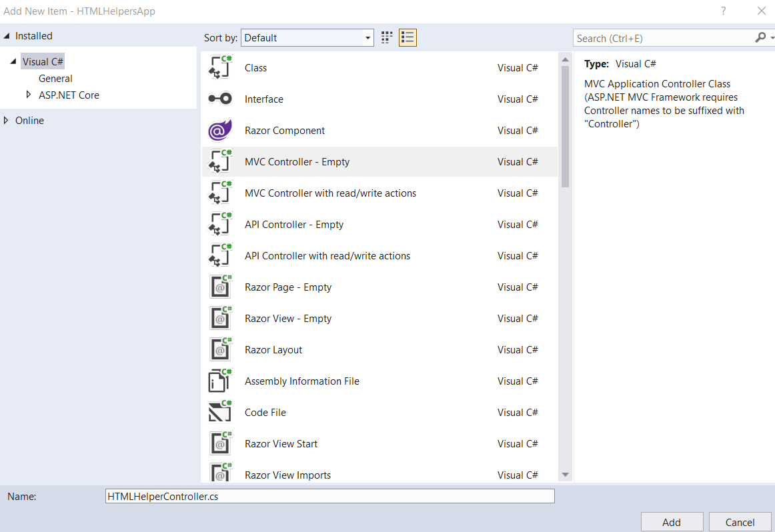The width and height of the screenshot is (775, 532).
Task: Select API Controller - Empty template name
Action: 294,224
